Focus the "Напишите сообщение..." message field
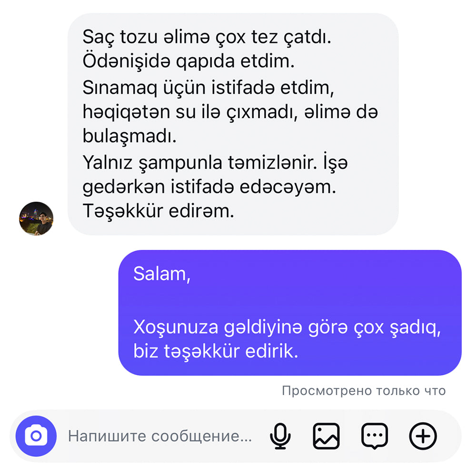Image resolution: width=476 pixels, height=476 pixels. click(160, 436)
